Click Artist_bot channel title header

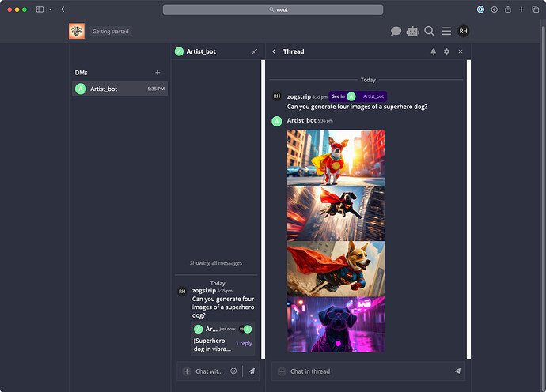pyautogui.click(x=201, y=51)
